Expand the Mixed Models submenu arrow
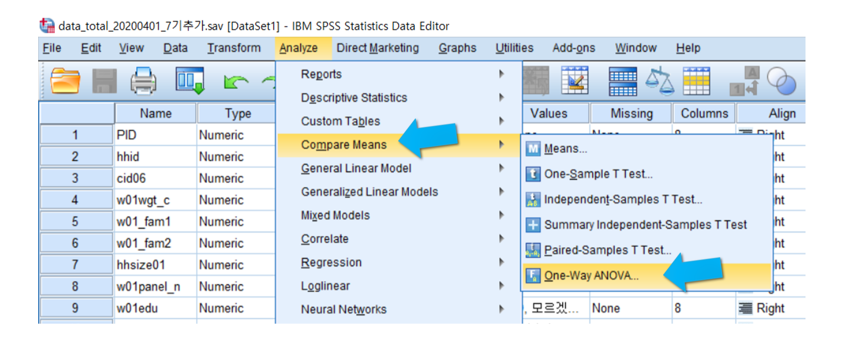868x343 pixels. point(501,215)
